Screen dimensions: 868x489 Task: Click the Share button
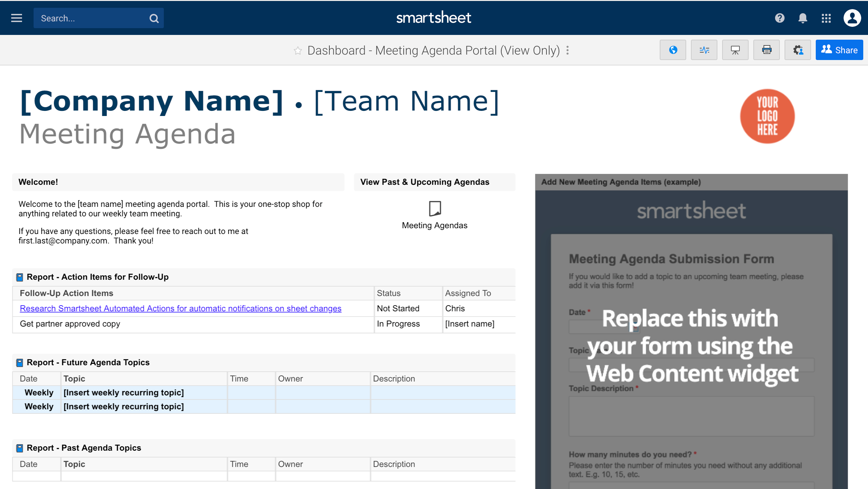(839, 50)
